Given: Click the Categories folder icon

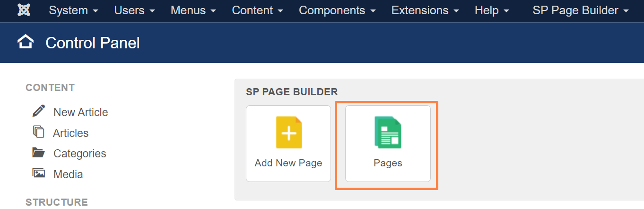Looking at the screenshot, I should coord(39,153).
